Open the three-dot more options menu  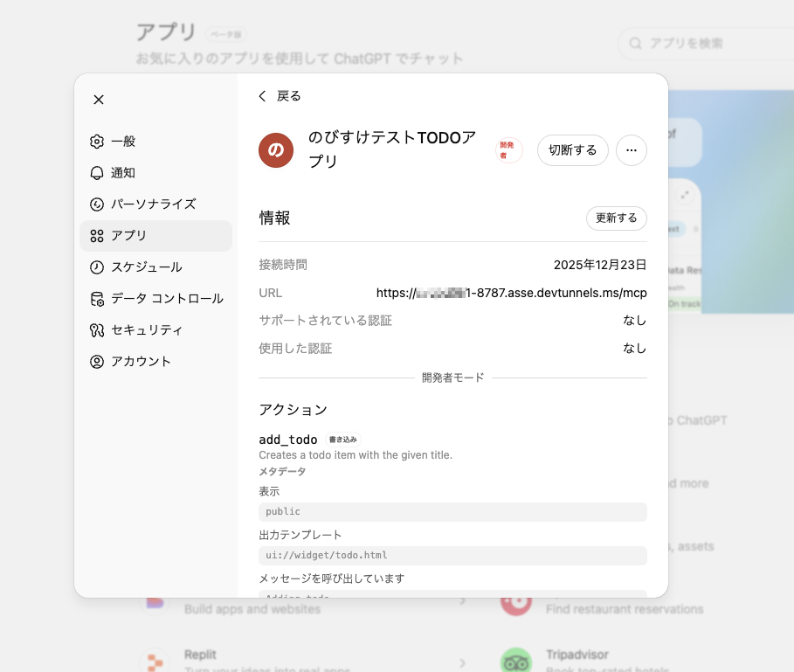click(632, 150)
